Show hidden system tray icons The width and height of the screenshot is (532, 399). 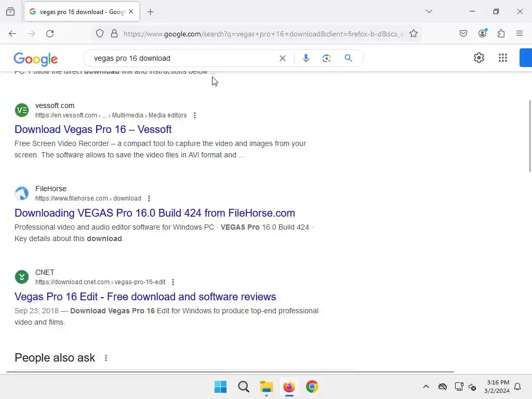tap(426, 387)
